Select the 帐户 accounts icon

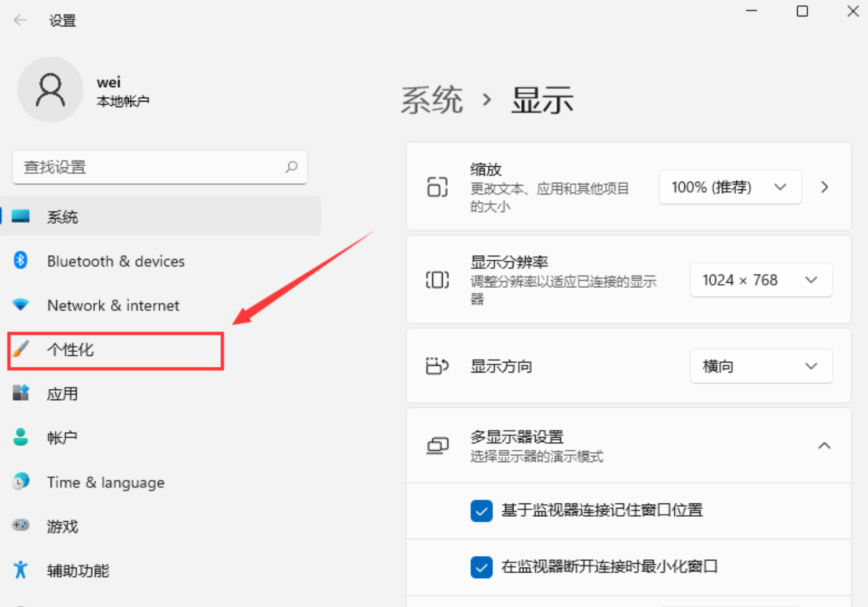[x=21, y=437]
